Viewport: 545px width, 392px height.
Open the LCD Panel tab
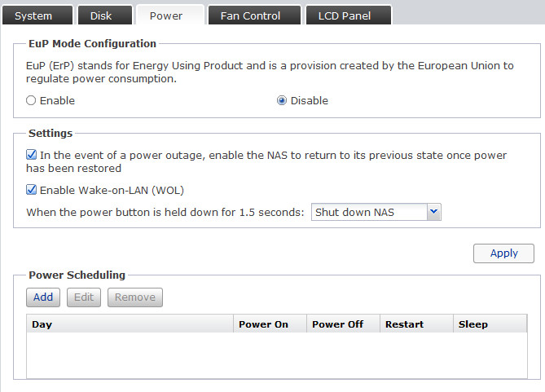[x=344, y=15]
